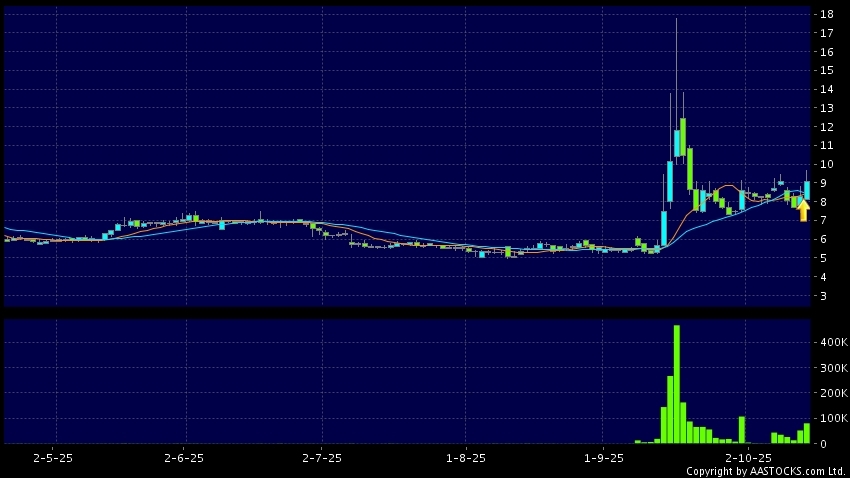Select the 10 price axis label
The height and width of the screenshot is (478, 850).
(827, 164)
